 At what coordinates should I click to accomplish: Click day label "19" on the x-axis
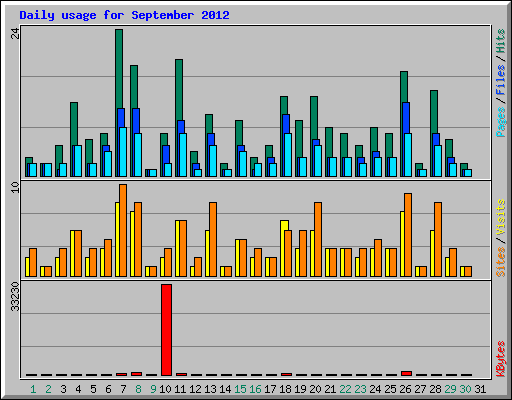click(x=300, y=389)
